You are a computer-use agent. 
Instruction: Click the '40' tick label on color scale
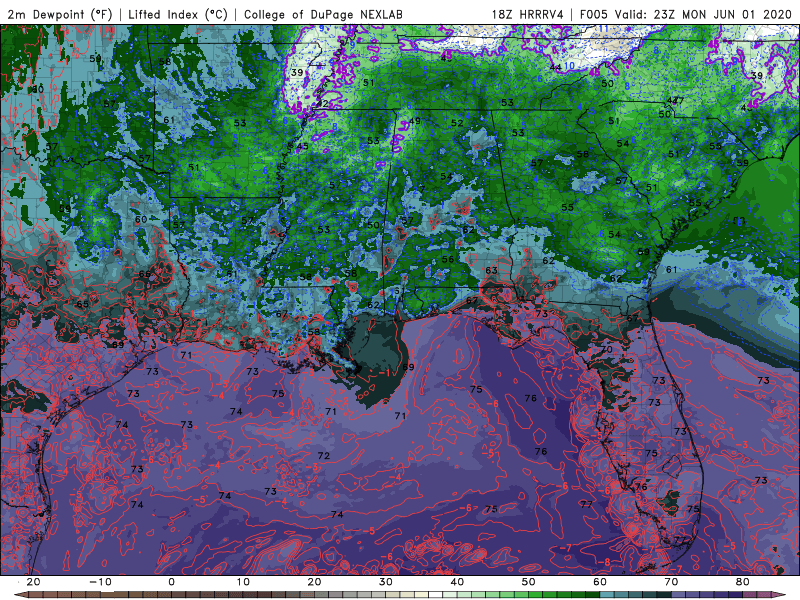(457, 582)
